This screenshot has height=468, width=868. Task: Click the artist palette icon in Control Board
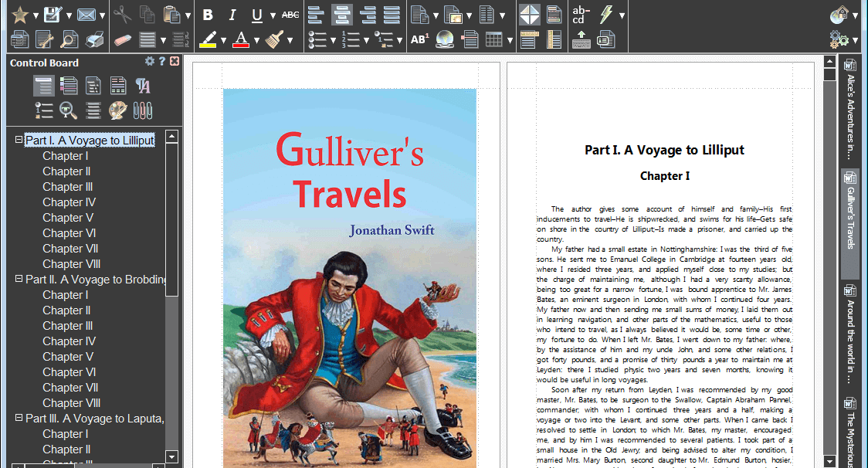pyautogui.click(x=117, y=110)
